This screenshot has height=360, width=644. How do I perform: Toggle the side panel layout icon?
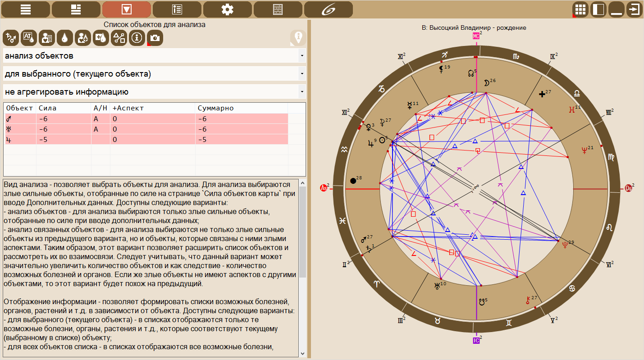point(598,9)
